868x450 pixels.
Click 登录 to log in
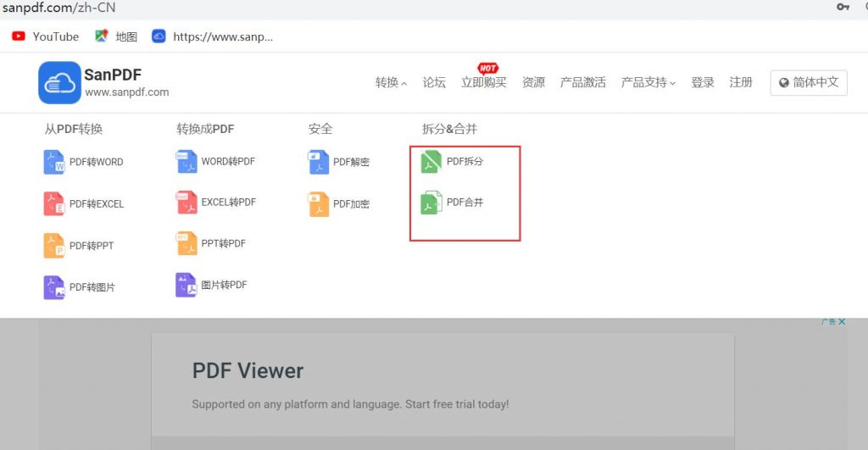703,82
